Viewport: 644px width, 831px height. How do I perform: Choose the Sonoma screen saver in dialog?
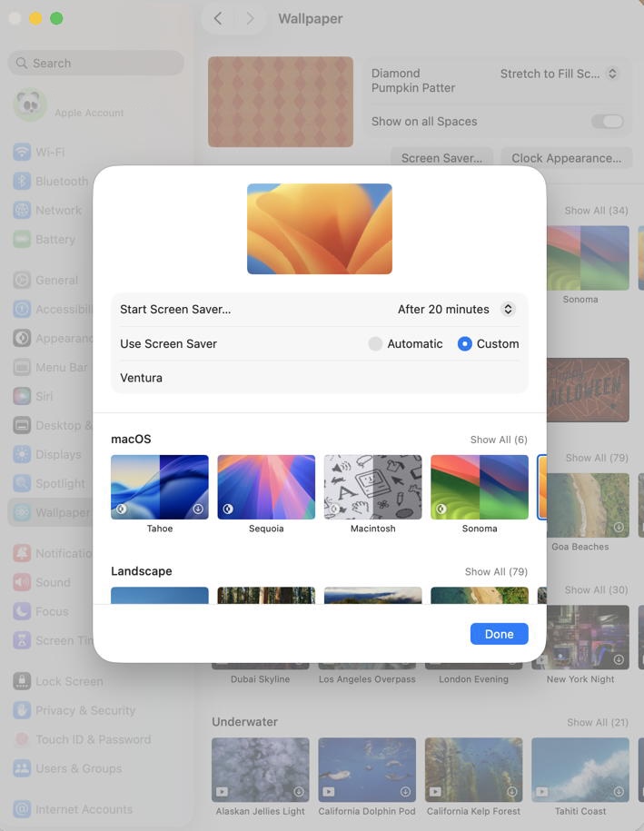(480, 487)
